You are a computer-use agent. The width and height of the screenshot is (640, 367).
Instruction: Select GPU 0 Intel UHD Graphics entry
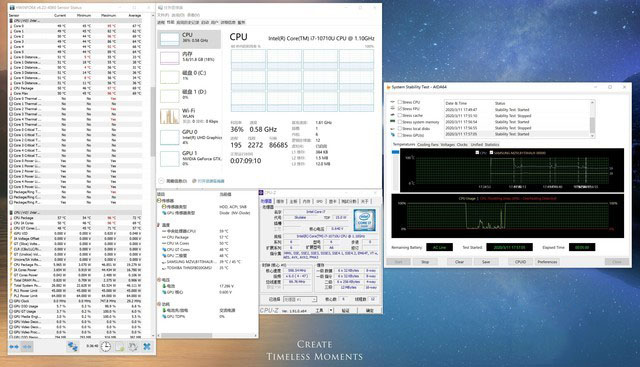tap(190, 137)
